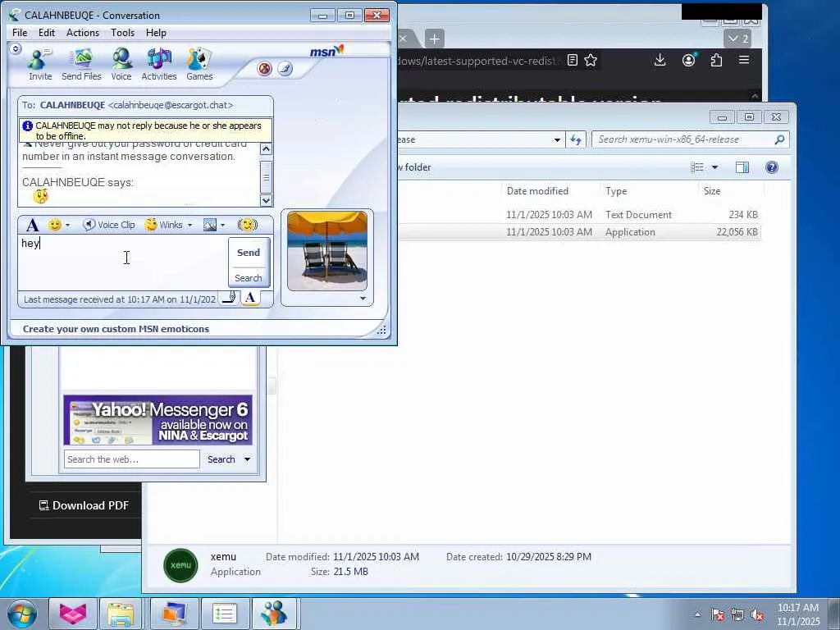Show hidden system tray icons
Viewport: 840px width, 630px height.
coord(697,614)
